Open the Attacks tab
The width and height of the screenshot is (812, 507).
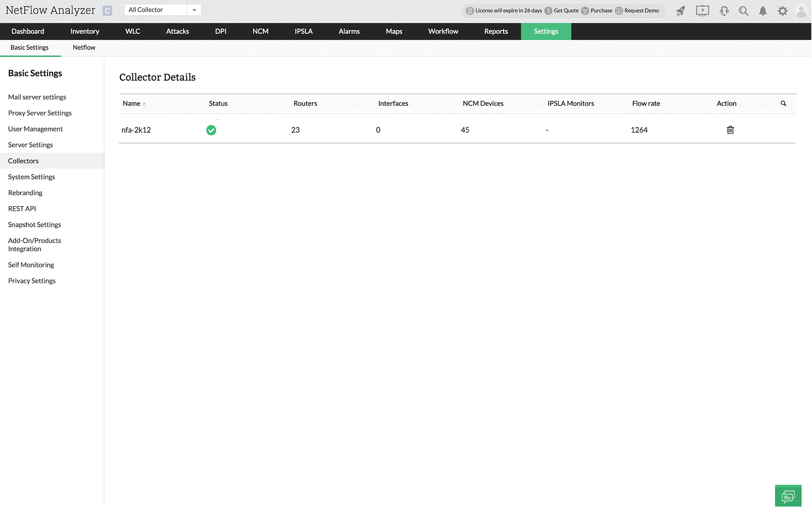coord(177,32)
